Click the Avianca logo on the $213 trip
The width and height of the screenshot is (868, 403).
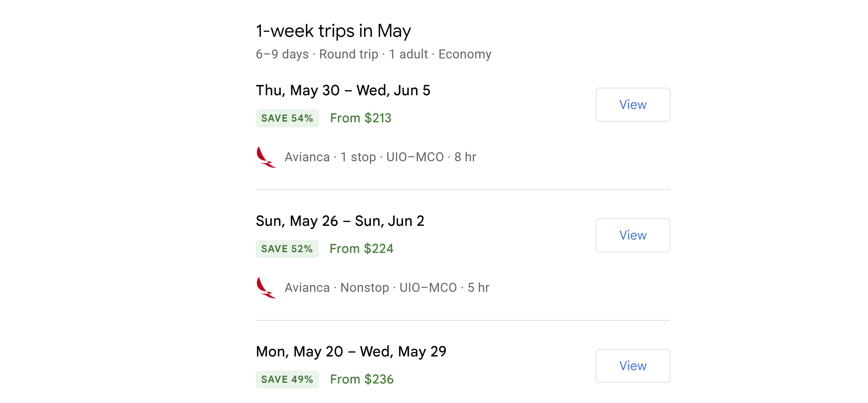[266, 157]
